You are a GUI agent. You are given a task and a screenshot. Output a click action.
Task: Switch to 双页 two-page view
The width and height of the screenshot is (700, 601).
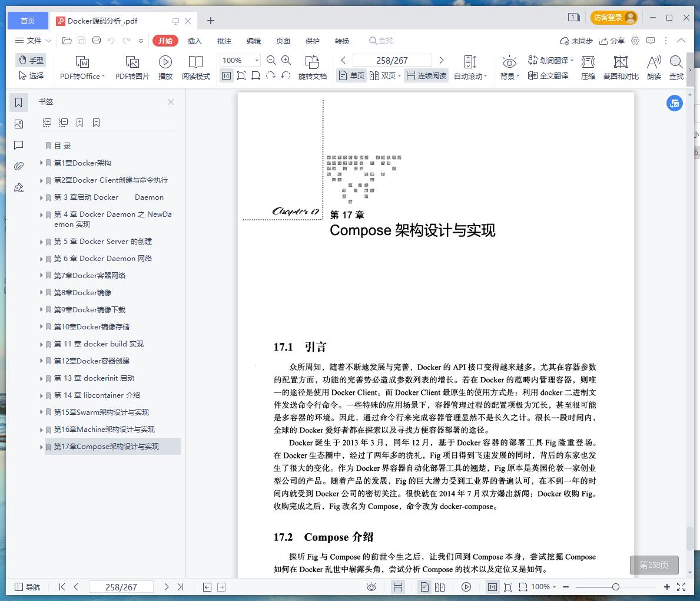[385, 75]
